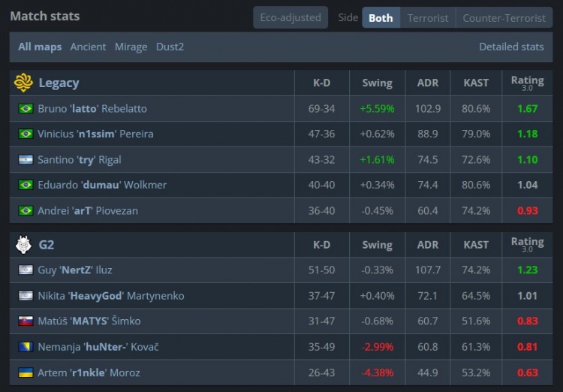This screenshot has height=392, width=563.
Task: Open Andrei 'arT' Piovezan's profile
Action: [88, 210]
